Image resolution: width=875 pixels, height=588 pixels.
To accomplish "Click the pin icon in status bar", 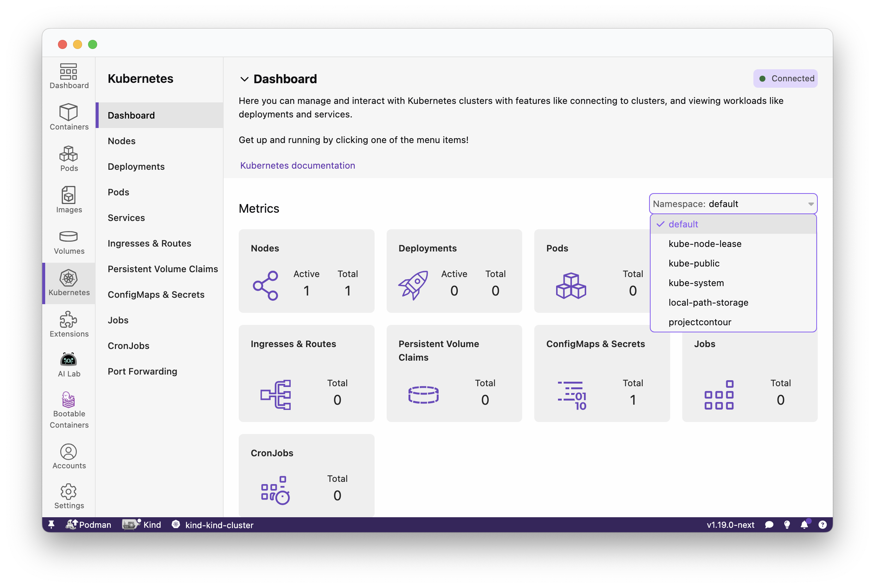I will pos(52,525).
